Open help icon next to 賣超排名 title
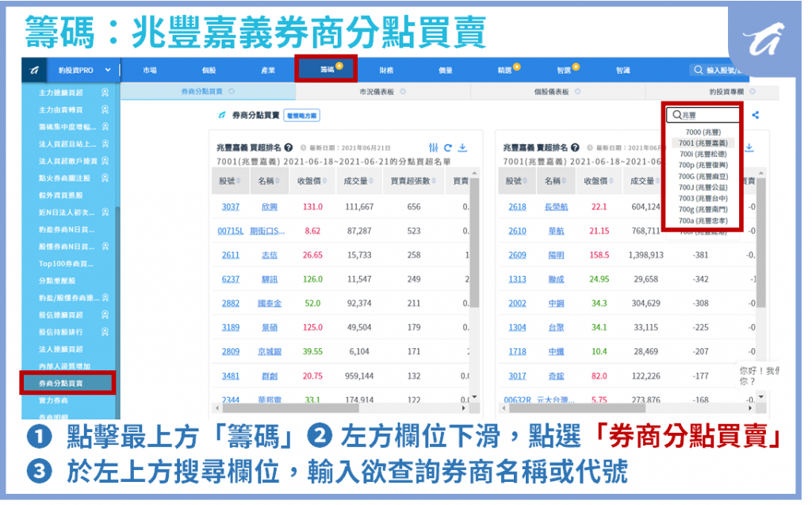This screenshot has width=812, height=505. pos(575,147)
